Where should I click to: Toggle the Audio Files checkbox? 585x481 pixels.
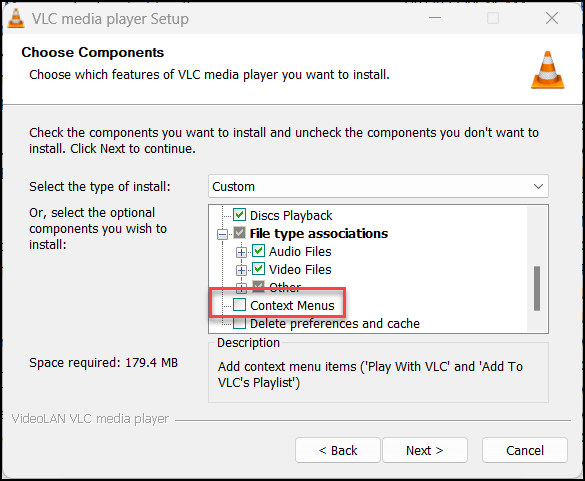(x=259, y=251)
